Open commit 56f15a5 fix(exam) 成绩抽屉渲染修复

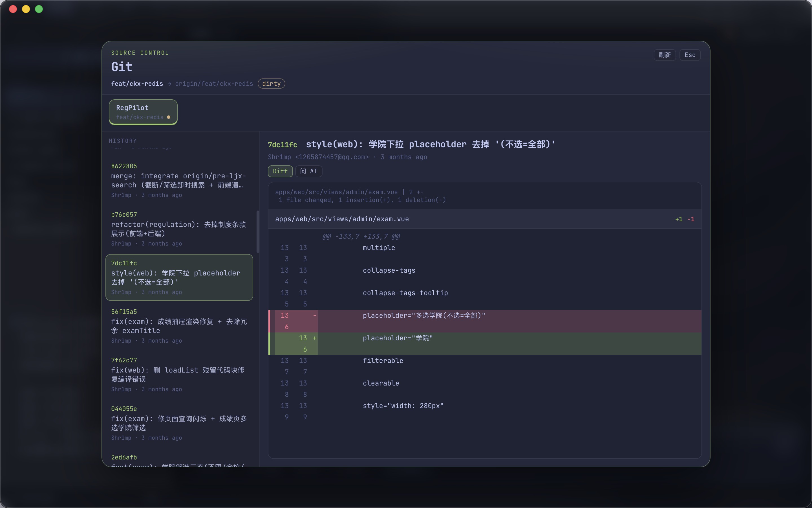coord(179,326)
